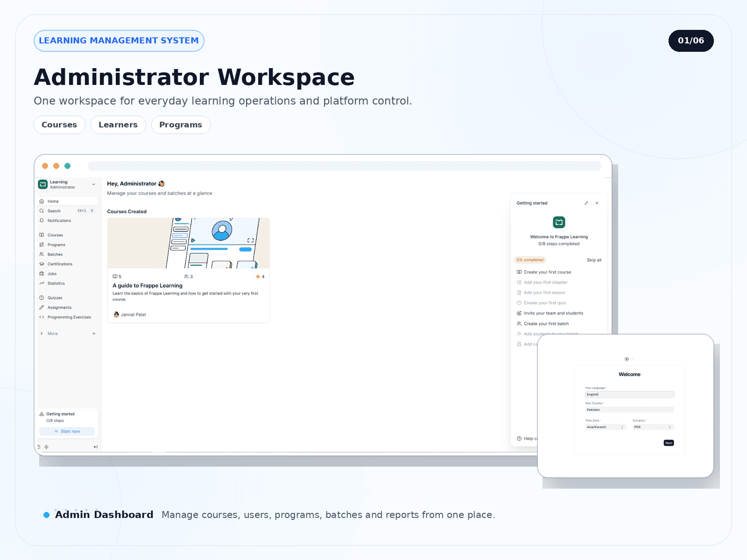The width and height of the screenshot is (747, 560).
Task: Click the 01/06 slide counter badge
Action: [x=691, y=41]
